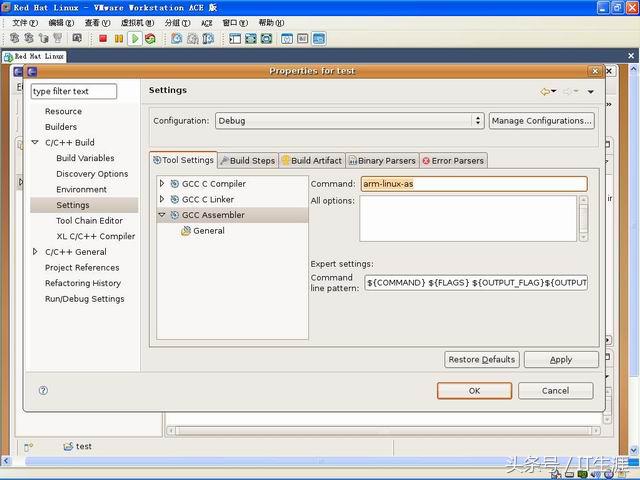Open the 帮助 menu
The height and width of the screenshot is (480, 640).
(x=271, y=23)
